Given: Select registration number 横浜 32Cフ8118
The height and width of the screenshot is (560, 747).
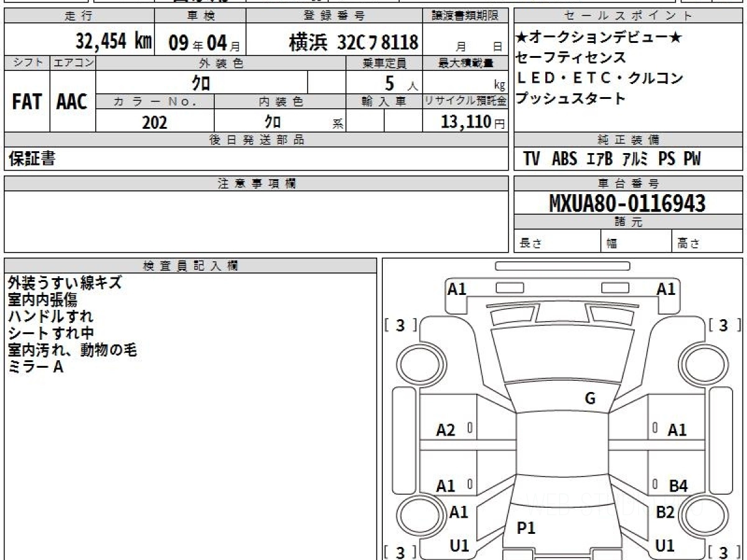Looking at the screenshot, I should (353, 42).
